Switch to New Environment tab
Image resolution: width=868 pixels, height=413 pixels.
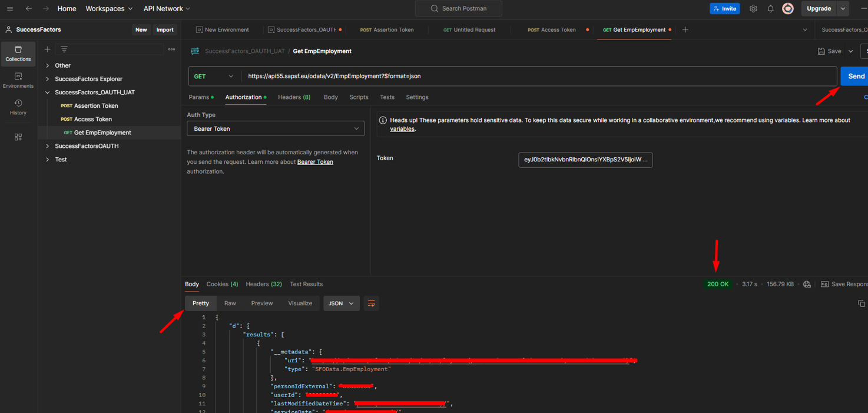pos(223,29)
